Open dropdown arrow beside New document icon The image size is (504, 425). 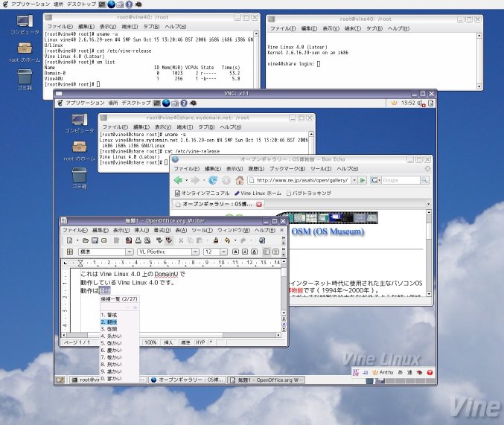[x=77, y=240]
